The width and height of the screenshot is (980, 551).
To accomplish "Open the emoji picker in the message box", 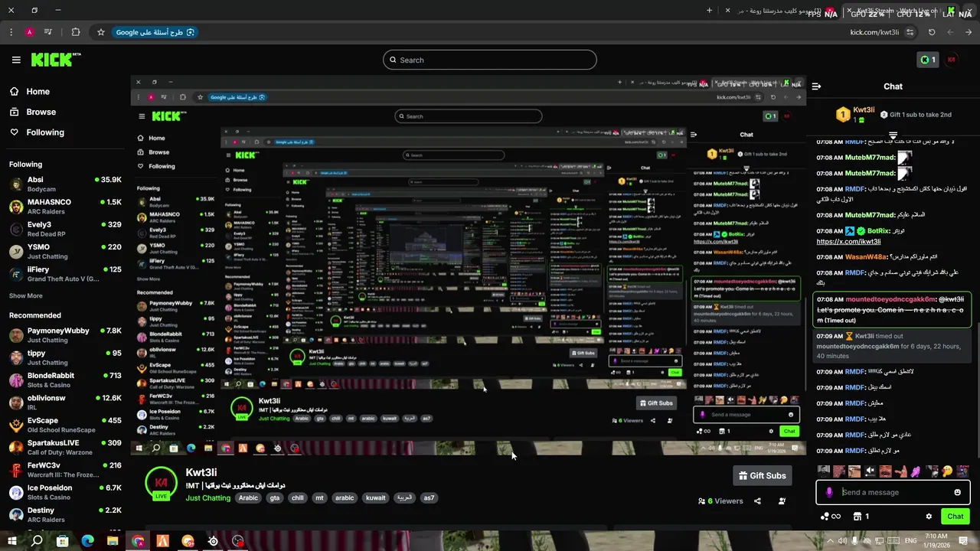I will click(957, 492).
